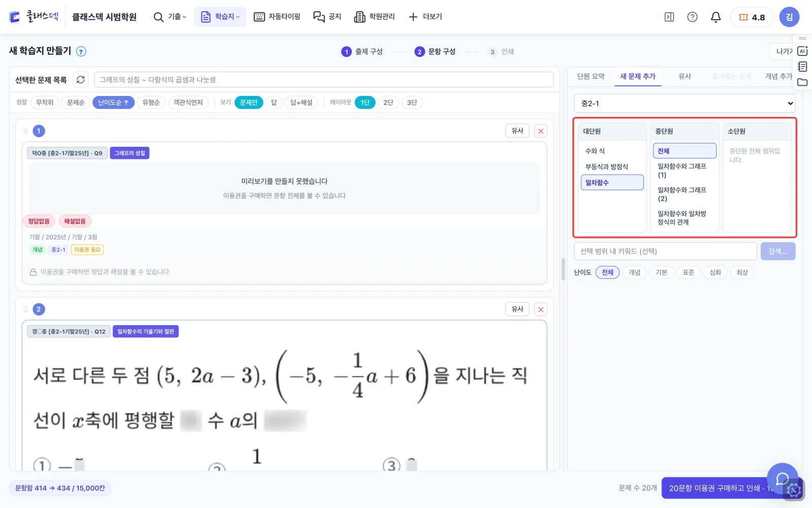Click the keyword search field
The width and height of the screenshot is (812, 508).
(666, 251)
